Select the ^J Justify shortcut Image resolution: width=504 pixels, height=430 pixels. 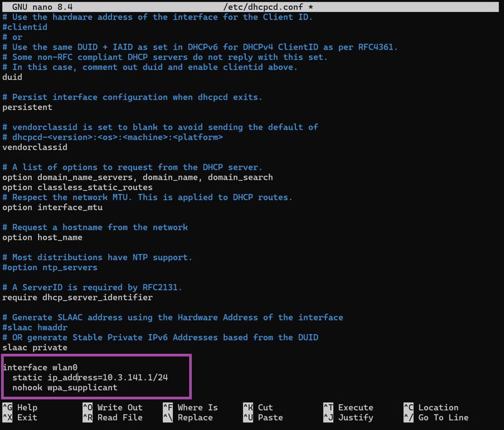tap(348, 418)
